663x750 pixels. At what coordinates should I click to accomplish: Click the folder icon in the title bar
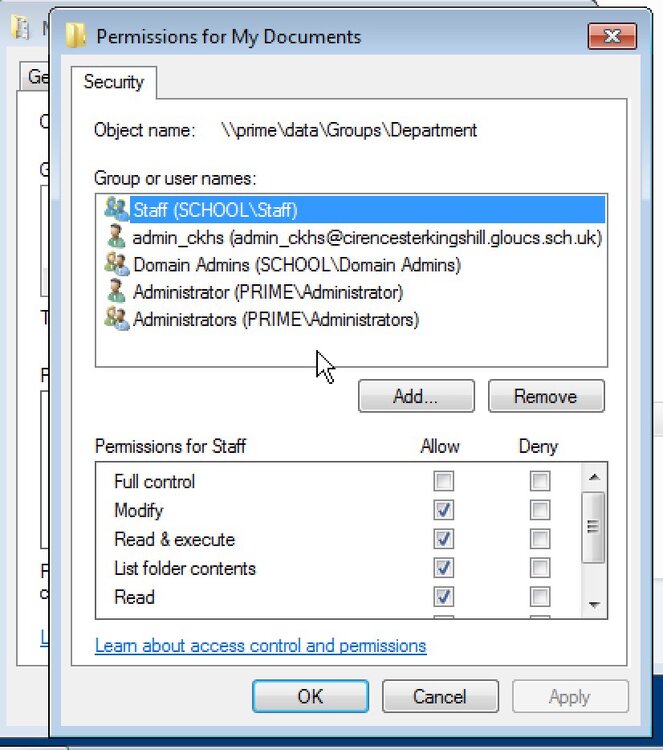click(76, 35)
